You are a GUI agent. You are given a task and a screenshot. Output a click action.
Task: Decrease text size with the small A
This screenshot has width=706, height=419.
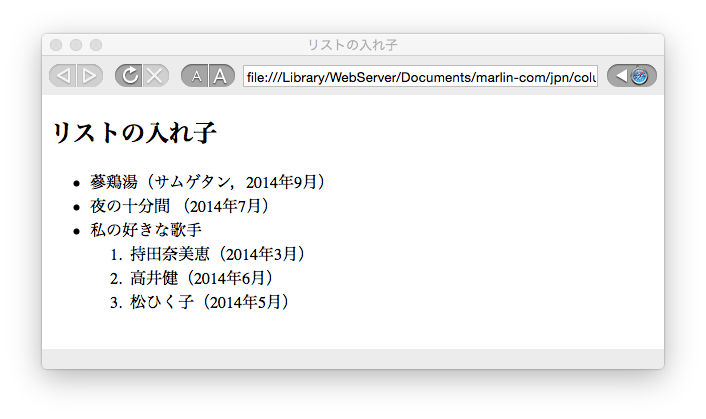[196, 76]
